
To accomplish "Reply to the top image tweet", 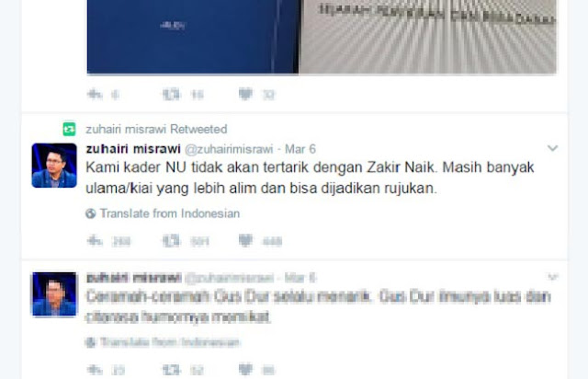I will point(95,94).
